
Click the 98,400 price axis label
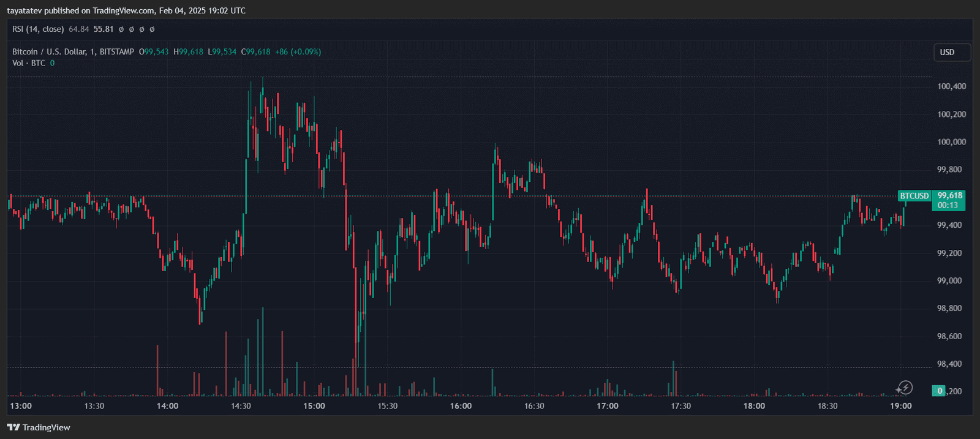coord(949,364)
